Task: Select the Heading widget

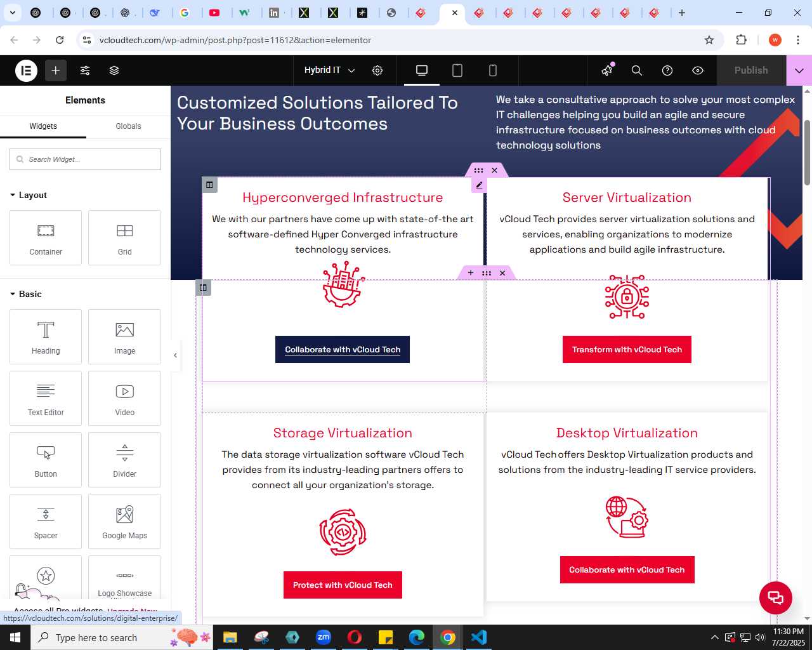Action: coord(46,336)
